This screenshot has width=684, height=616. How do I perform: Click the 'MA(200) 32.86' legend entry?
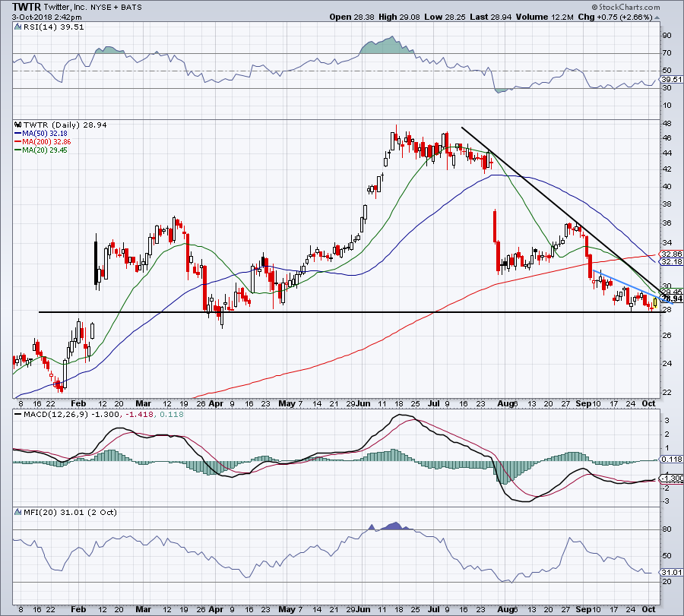tap(46, 142)
